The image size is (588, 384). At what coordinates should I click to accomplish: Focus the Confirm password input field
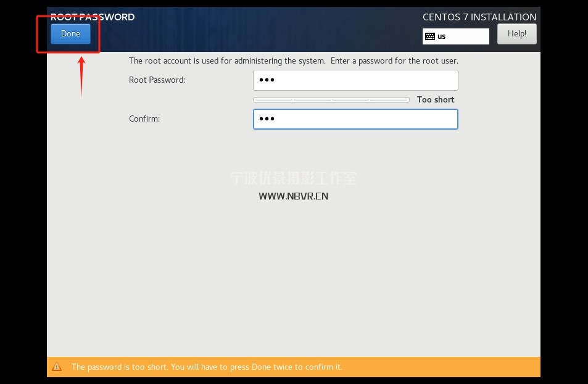point(355,119)
